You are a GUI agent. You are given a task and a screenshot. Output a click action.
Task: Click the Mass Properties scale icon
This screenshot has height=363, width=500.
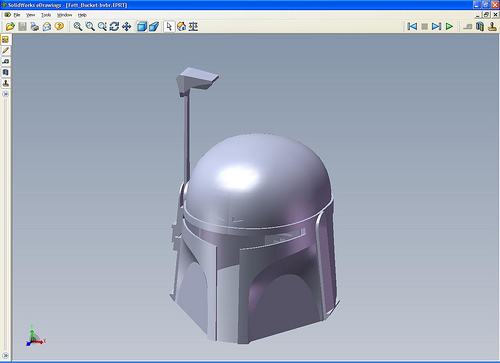click(x=193, y=26)
